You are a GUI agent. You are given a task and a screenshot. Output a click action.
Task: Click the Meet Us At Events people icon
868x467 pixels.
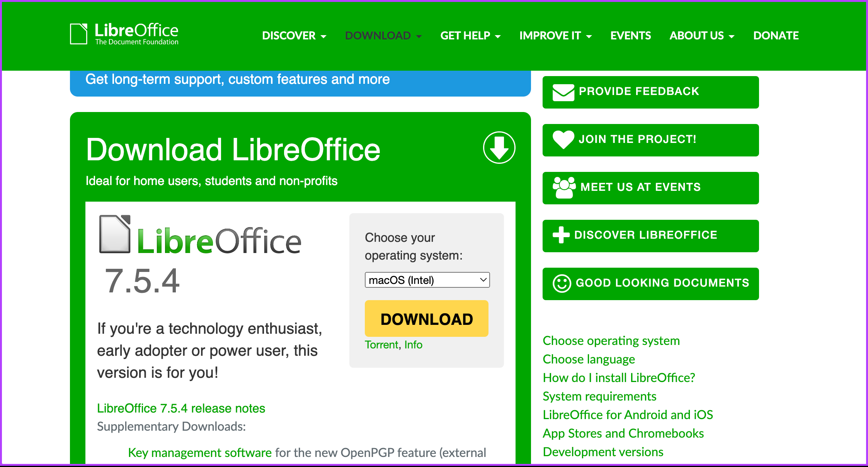coord(563,187)
